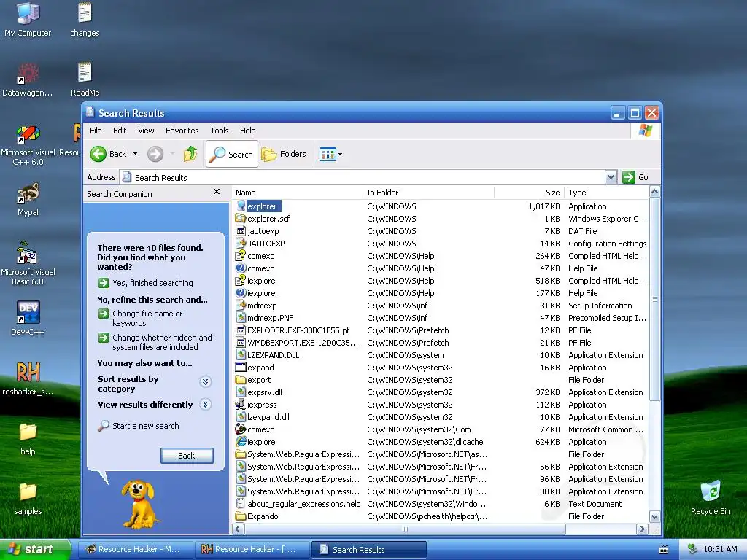The width and height of the screenshot is (747, 560).
Task: Click the Rover search dog character
Action: tap(139, 505)
